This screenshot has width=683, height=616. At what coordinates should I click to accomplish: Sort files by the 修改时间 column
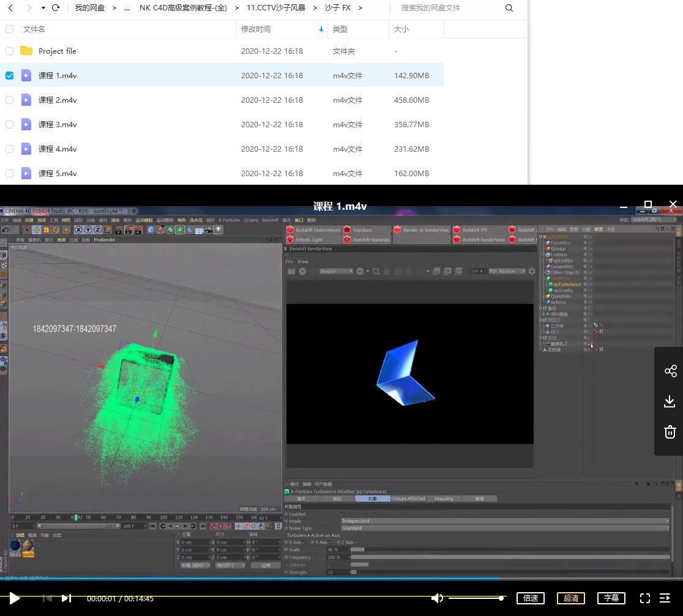[256, 29]
